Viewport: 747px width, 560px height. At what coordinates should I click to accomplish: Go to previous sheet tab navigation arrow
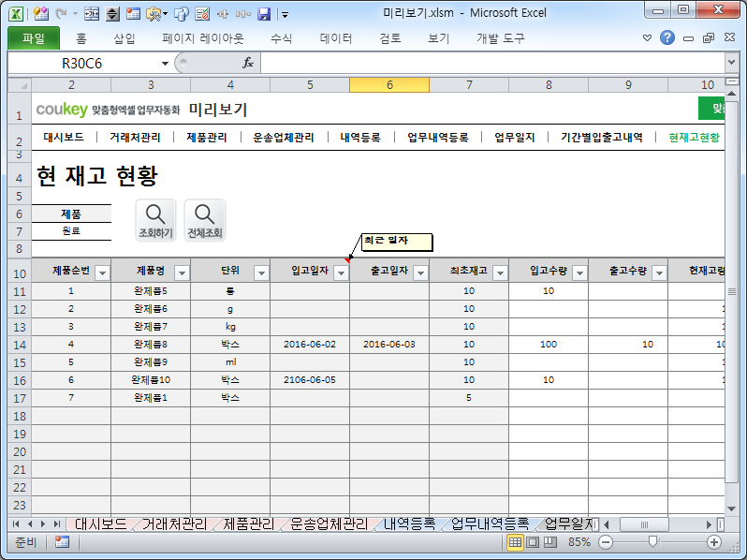(30, 524)
